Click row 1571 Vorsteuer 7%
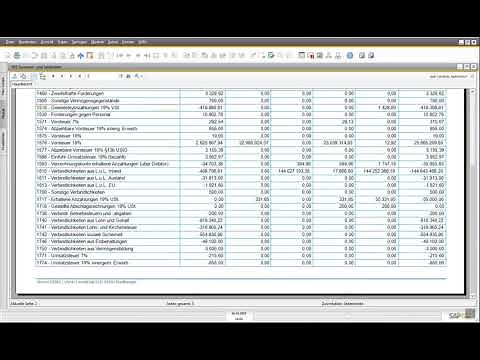Image resolution: width=480 pixels, height=360 pixels. tap(241, 122)
